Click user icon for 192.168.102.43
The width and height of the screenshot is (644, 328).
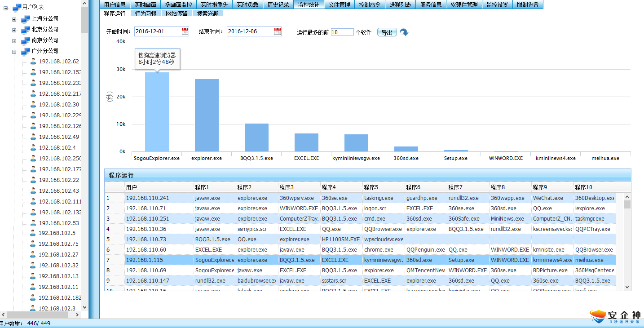[x=33, y=191]
